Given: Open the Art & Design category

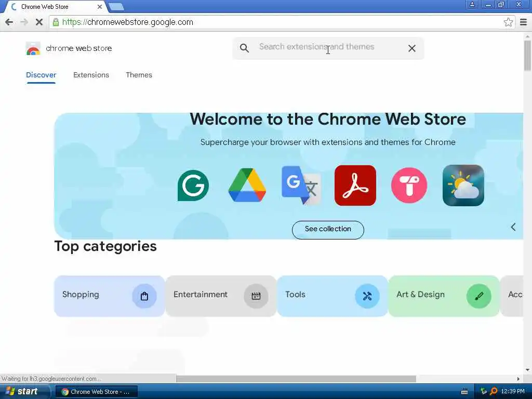Looking at the screenshot, I should coord(444,296).
